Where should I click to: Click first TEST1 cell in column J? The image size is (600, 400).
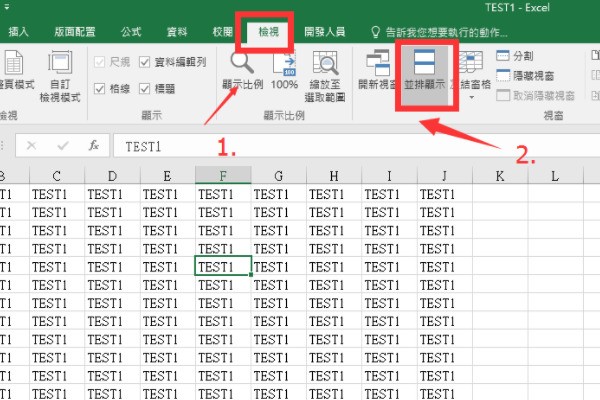coord(445,194)
